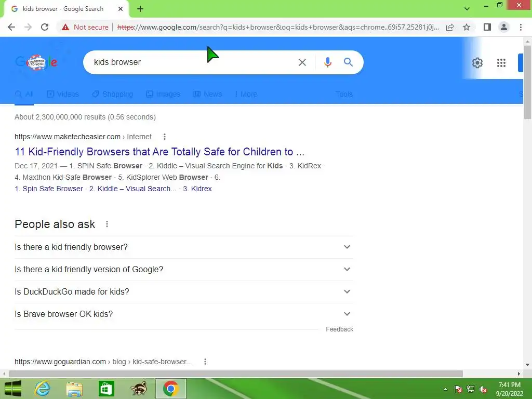Screen dimensions: 532x399
Task: Open File Explorer from taskbar
Action: [74, 389]
